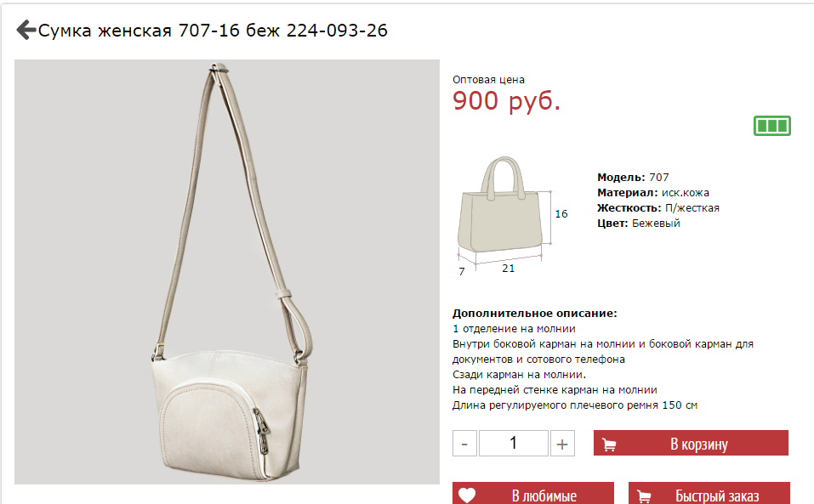Add the bag via В корзину label
The height and width of the screenshot is (504, 814).
point(699,444)
